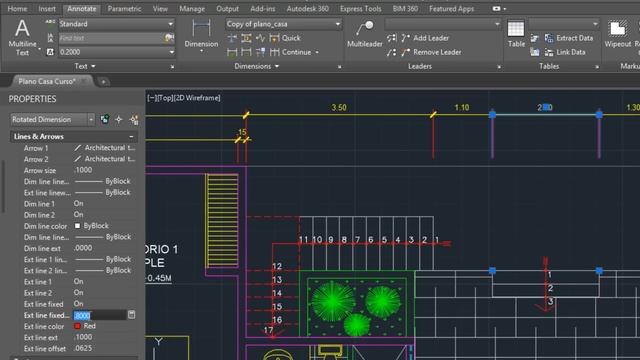Select the Multiline Text tool
This screenshot has width=640, height=360.
22,38
